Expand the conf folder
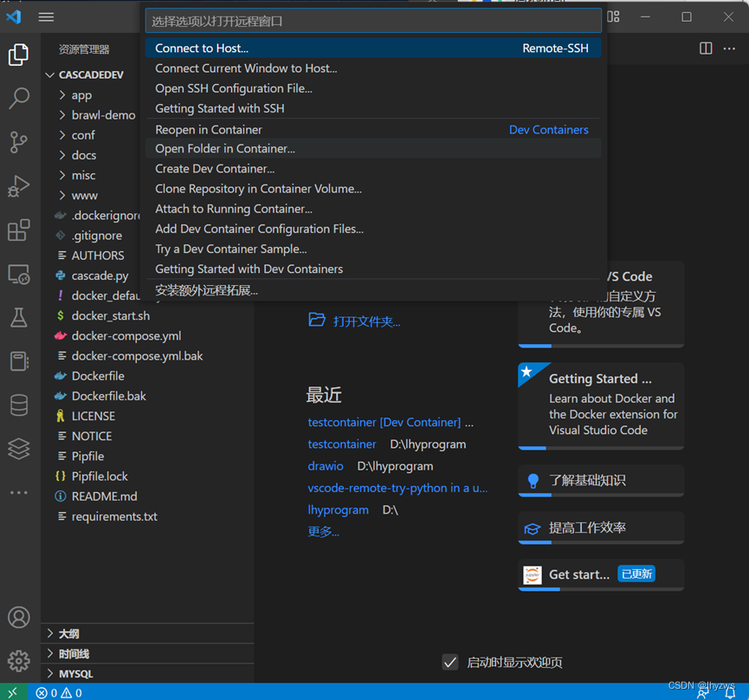Image resolution: width=749 pixels, height=700 pixels. (x=62, y=135)
